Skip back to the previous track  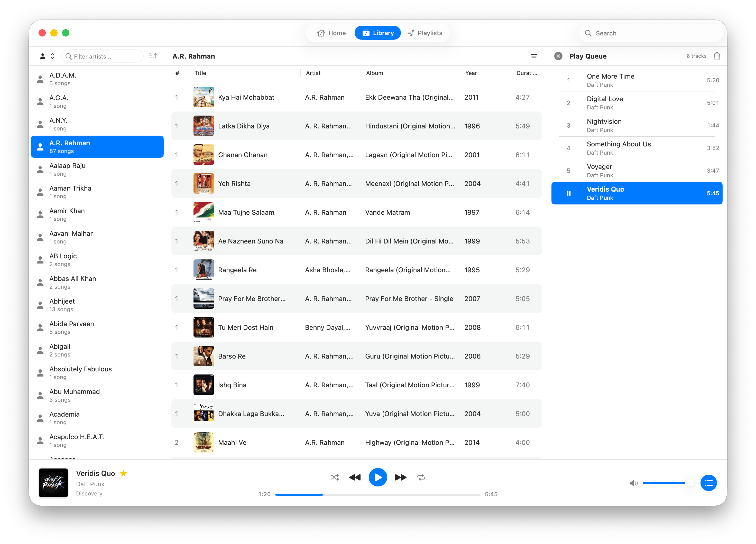click(355, 477)
